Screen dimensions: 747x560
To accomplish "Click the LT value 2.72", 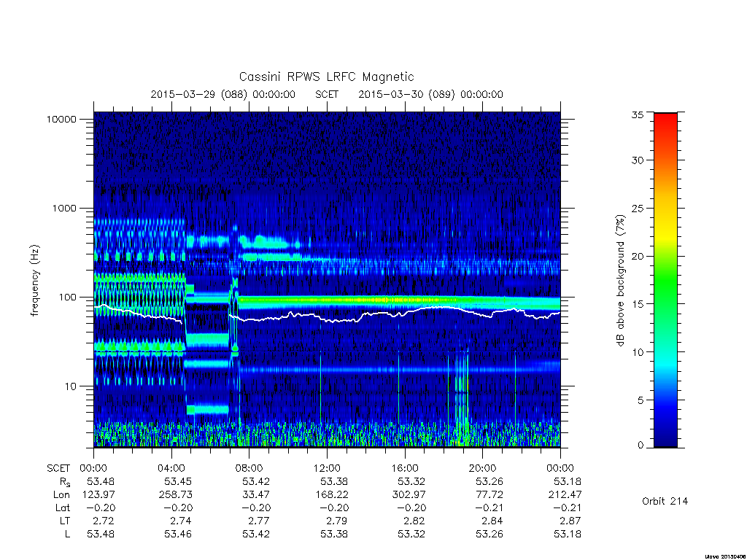I will tap(104, 521).
